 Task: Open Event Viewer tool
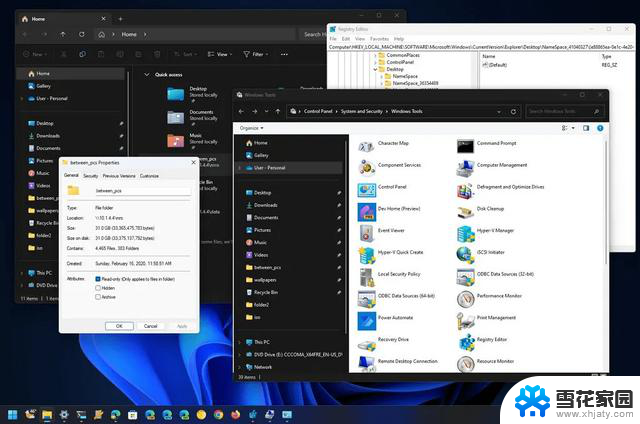coord(381,232)
